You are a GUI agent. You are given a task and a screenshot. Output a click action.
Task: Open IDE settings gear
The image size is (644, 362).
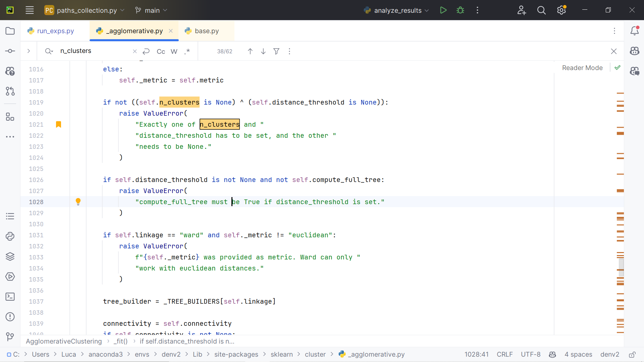[x=561, y=10]
